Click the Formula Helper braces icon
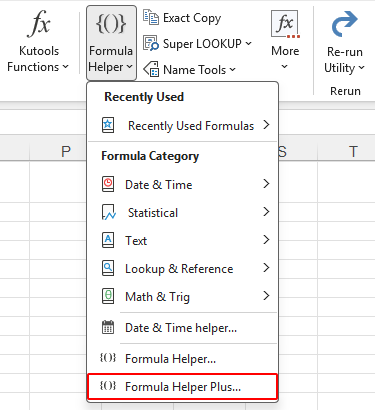Viewport: 375px width, 410px height. click(x=111, y=23)
